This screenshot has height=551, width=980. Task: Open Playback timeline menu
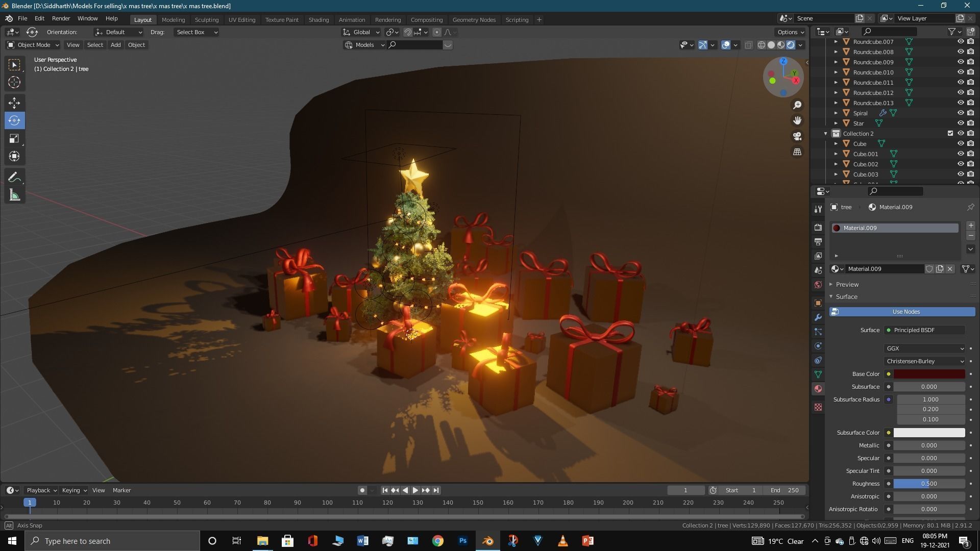pos(41,490)
